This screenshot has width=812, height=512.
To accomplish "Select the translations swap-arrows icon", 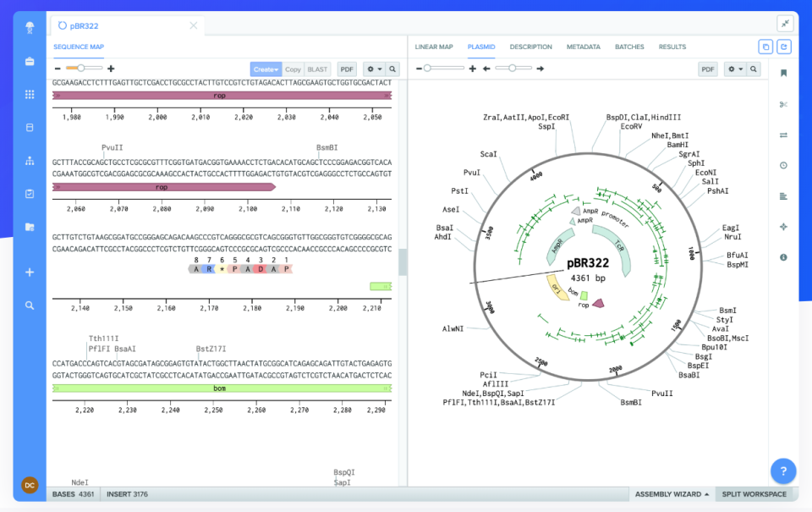I will pyautogui.click(x=783, y=134).
